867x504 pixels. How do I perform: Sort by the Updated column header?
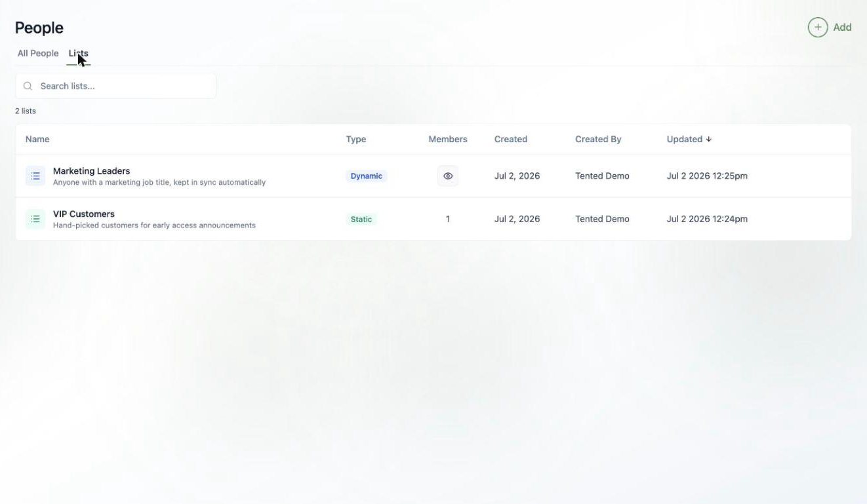[685, 139]
